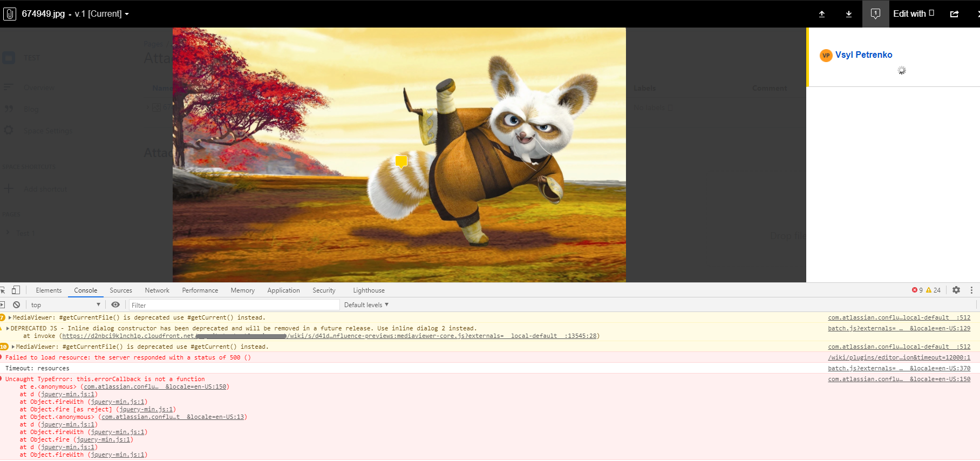Open the cloudfront.net mediaviewer-core.js link
The height and width of the screenshot is (461, 980).
click(x=329, y=336)
